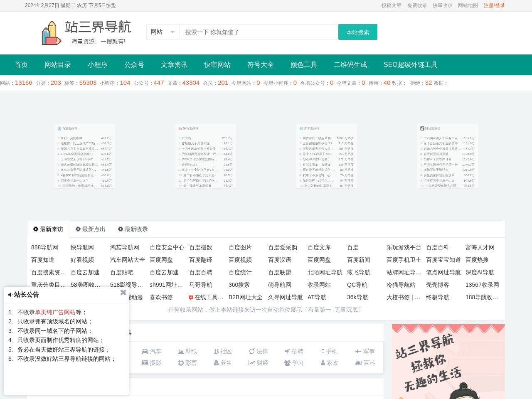Screen dimensions: 532x399
Task: Expand the 网站 search type dropdown
Action: [x=163, y=32]
